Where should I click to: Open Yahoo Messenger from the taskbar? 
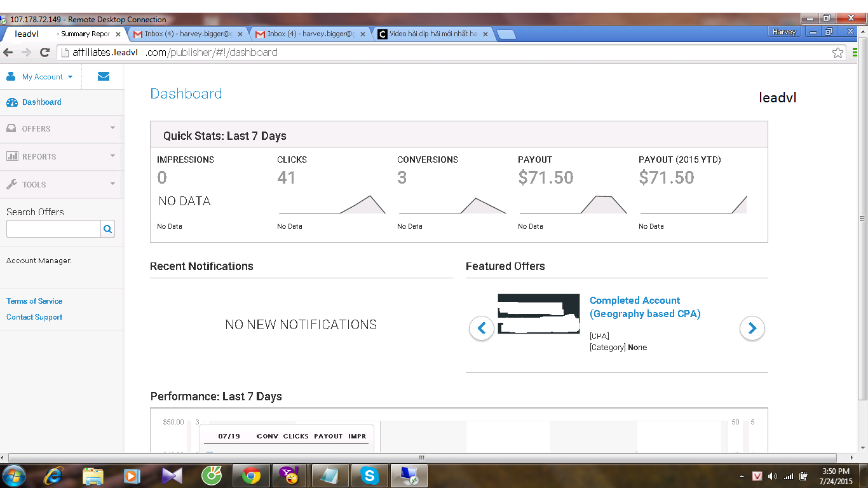click(x=290, y=476)
